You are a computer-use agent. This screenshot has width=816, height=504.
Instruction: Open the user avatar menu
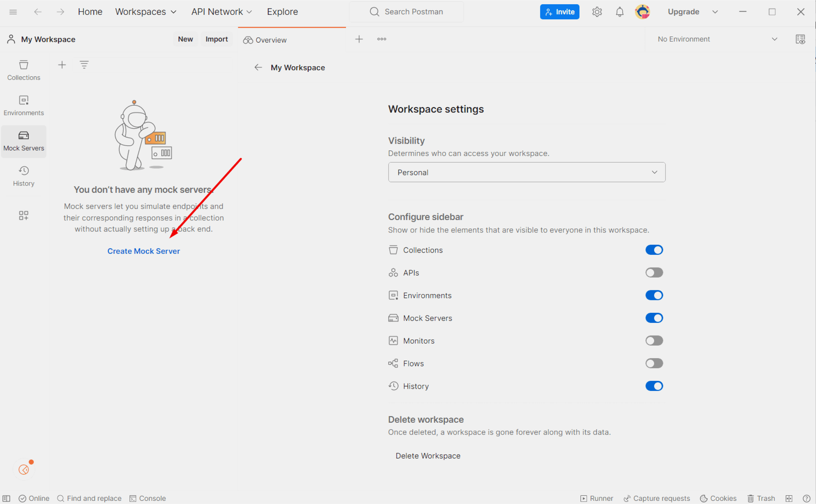642,12
